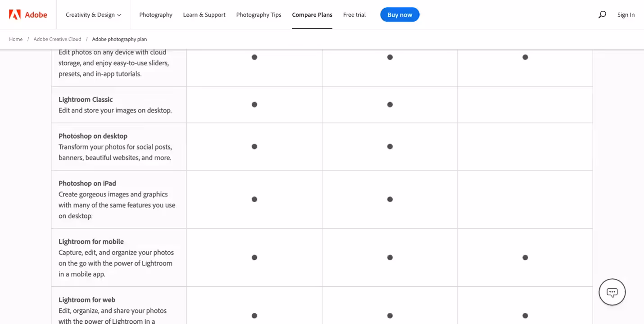Click the Free trial link

(x=354, y=15)
